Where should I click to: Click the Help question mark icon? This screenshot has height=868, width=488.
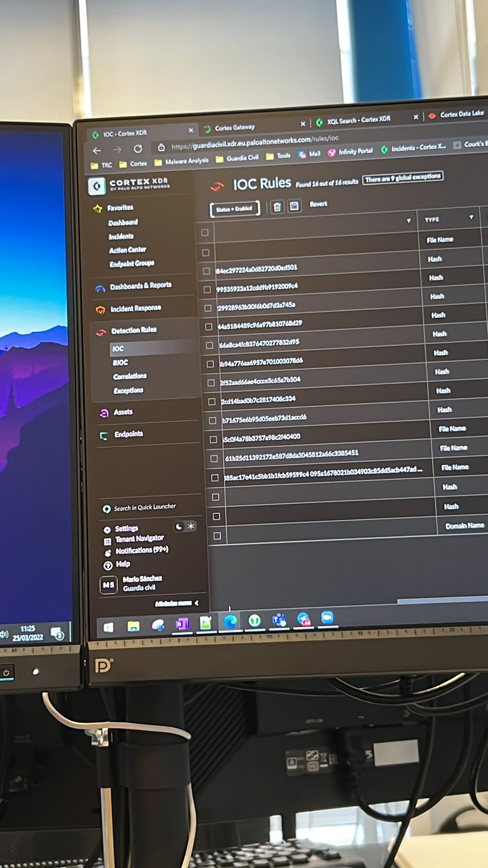pos(108,565)
